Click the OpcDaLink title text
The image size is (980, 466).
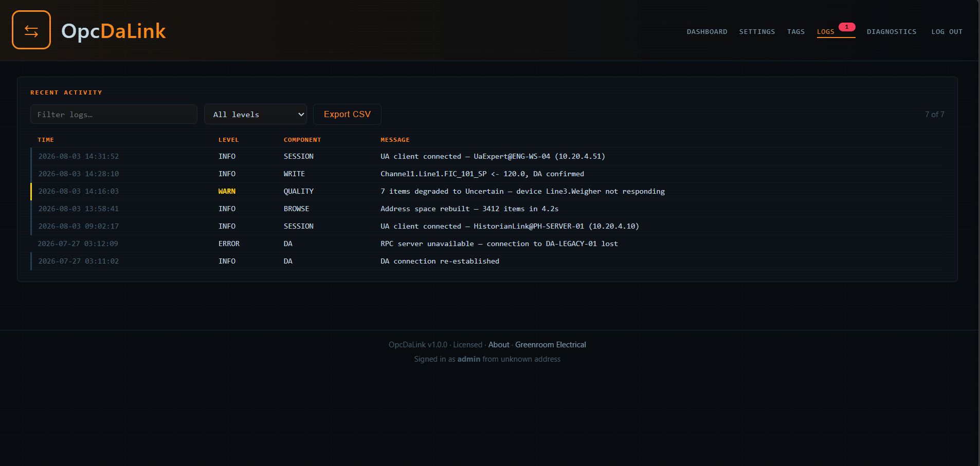(114, 31)
